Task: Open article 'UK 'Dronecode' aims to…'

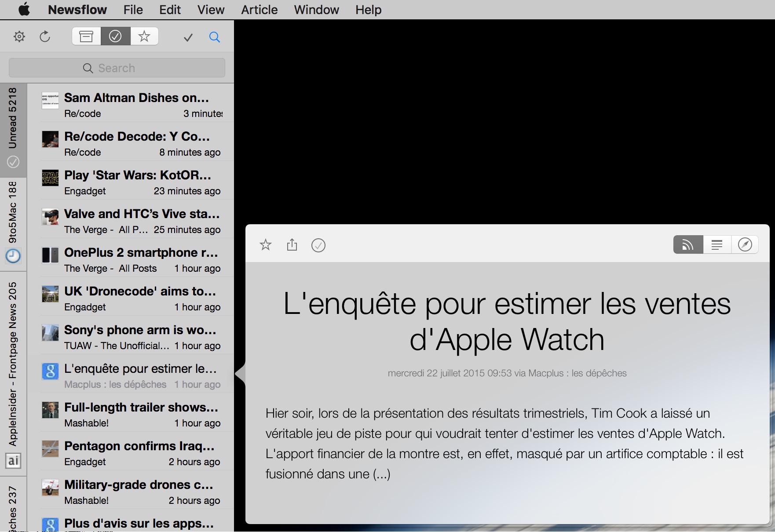Action: pyautogui.click(x=131, y=296)
